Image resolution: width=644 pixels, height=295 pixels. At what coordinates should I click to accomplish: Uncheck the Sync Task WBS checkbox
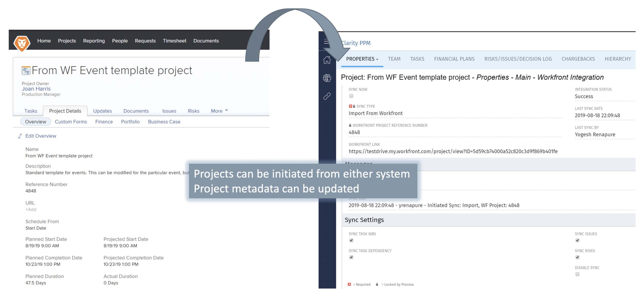(351, 240)
